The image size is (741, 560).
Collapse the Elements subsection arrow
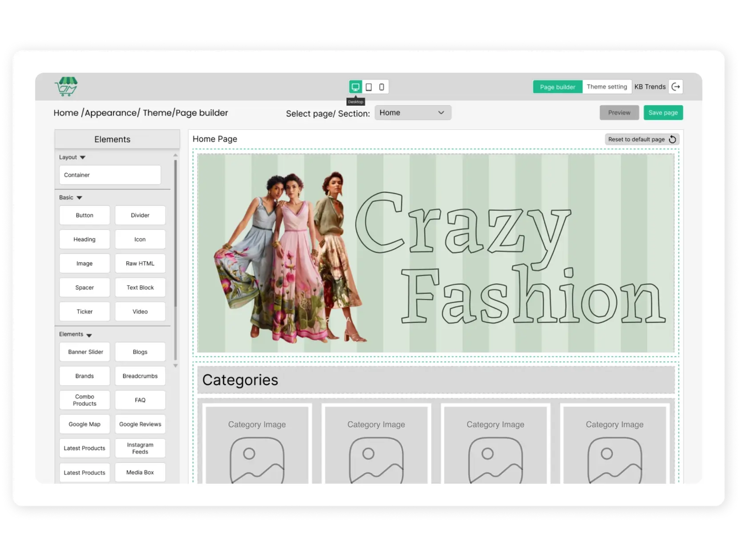pos(89,335)
